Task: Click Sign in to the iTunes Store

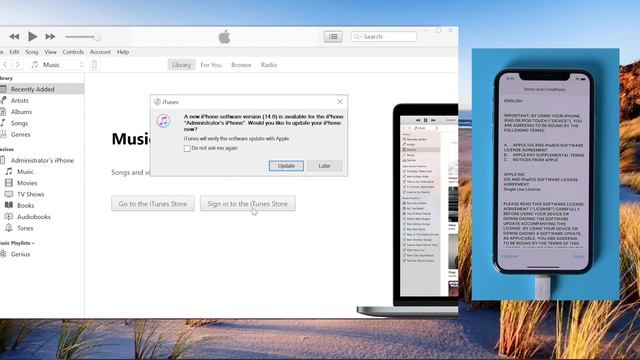Action: pos(247,204)
